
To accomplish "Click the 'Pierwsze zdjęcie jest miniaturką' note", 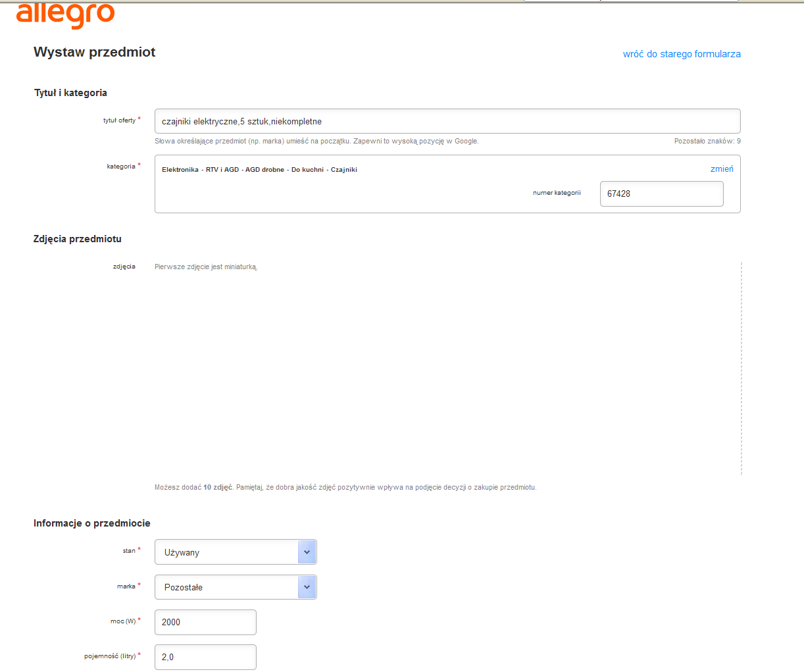I will click(206, 267).
